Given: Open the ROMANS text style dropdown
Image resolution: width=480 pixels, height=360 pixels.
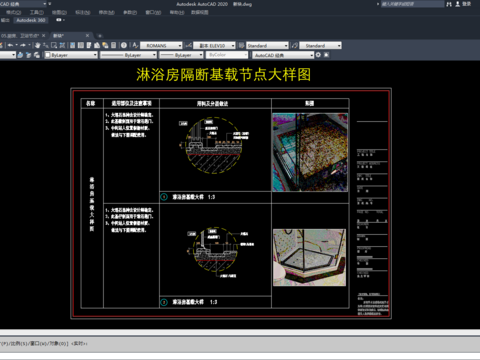Looking at the screenshot, I should click(161, 45).
